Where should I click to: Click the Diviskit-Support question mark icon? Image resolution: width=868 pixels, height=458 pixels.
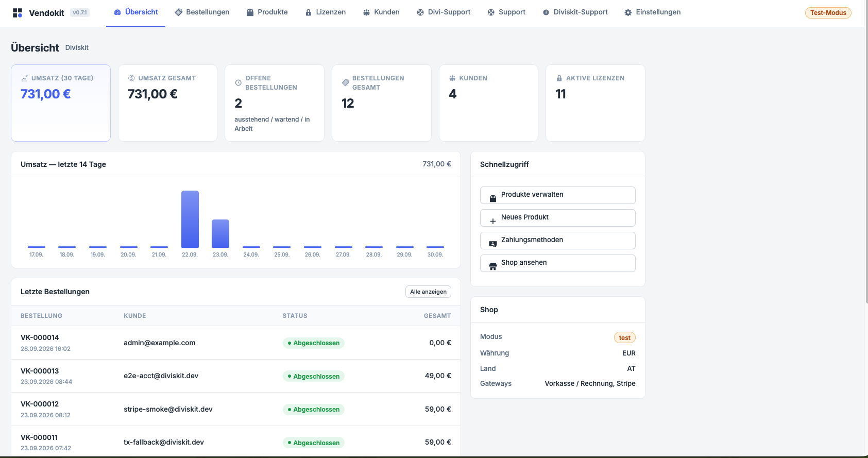point(546,12)
